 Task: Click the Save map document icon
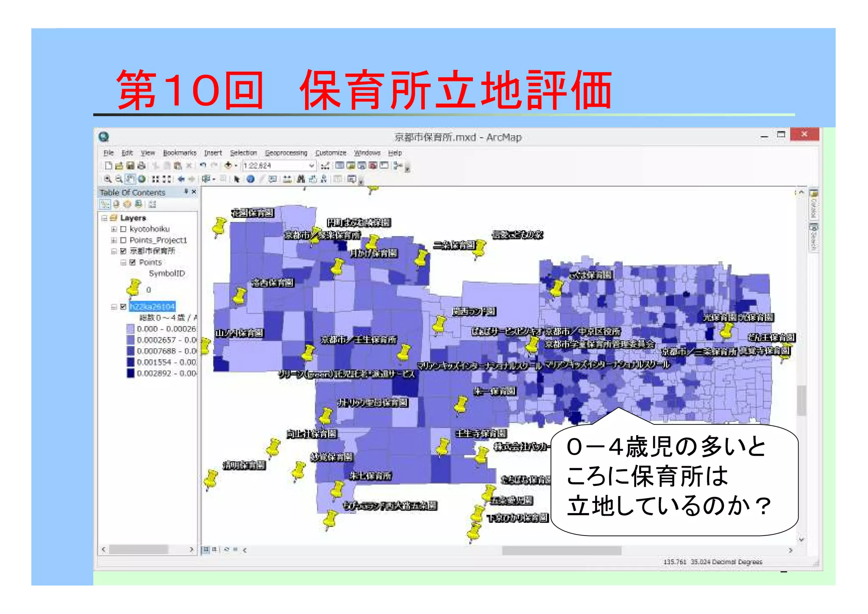click(131, 165)
